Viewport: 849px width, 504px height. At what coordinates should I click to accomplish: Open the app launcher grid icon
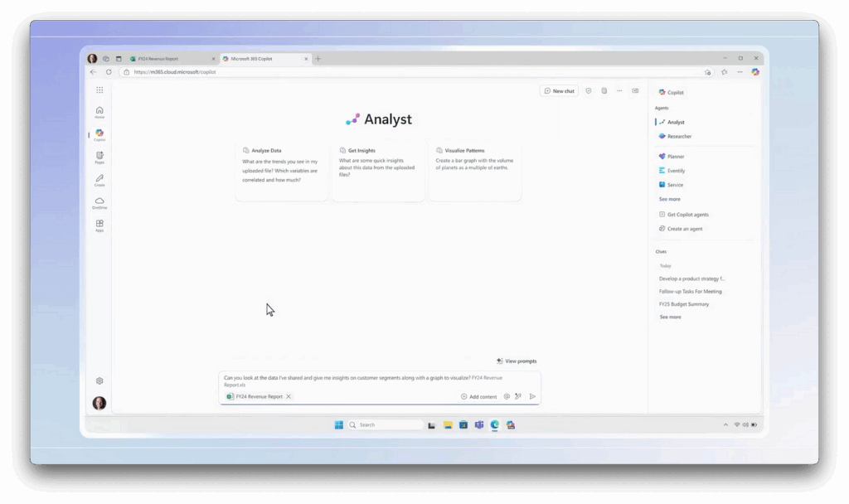[99, 90]
